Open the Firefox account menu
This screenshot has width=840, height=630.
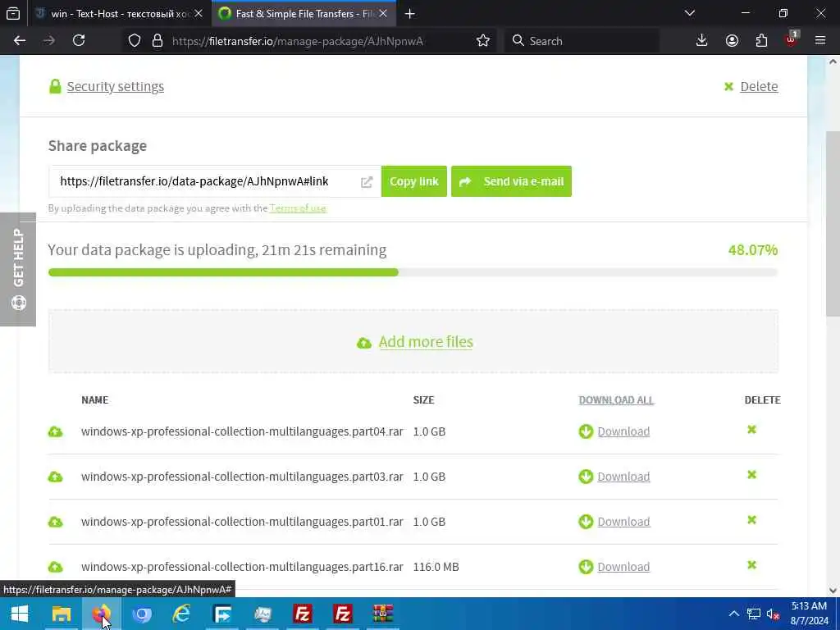pos(732,41)
